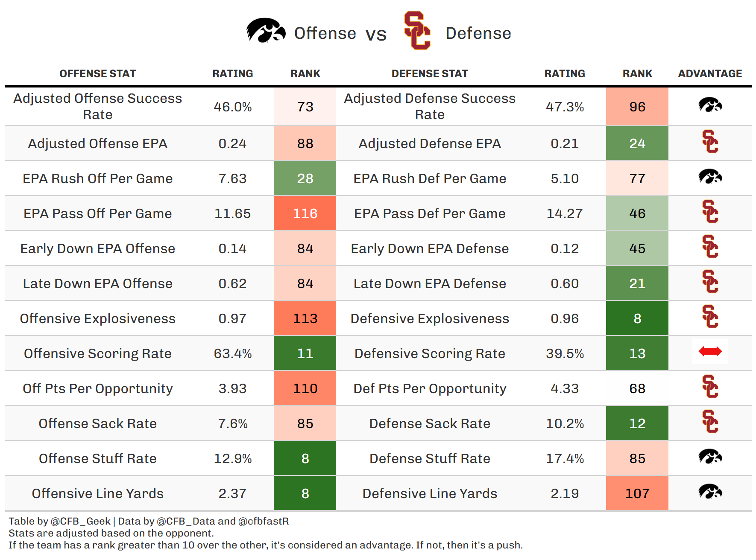
Task: Click the @CFB_Geek credit in the footer
Action: 81,521
